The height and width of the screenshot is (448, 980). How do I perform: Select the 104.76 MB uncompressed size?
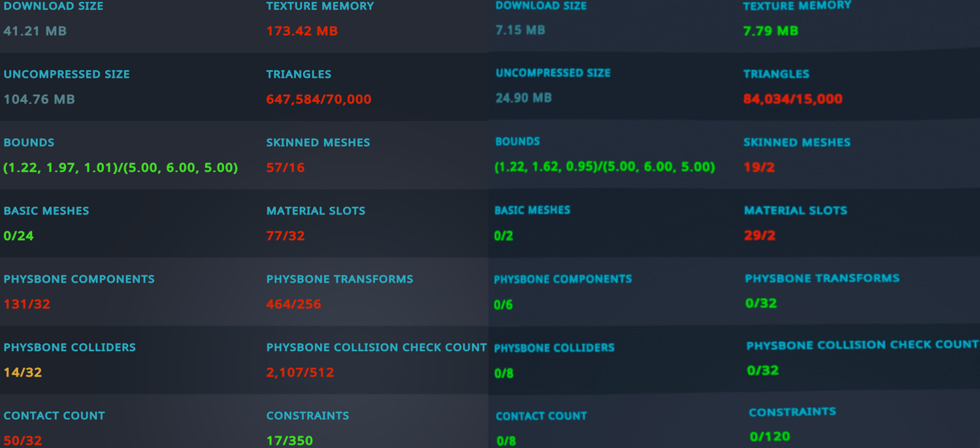(39, 99)
